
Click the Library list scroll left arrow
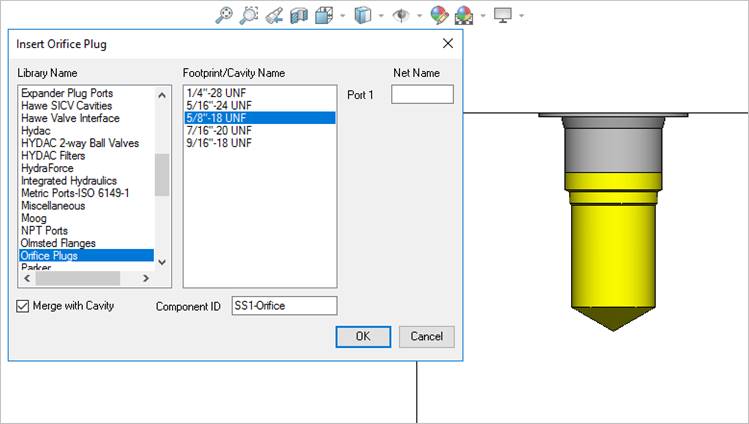tap(27, 278)
